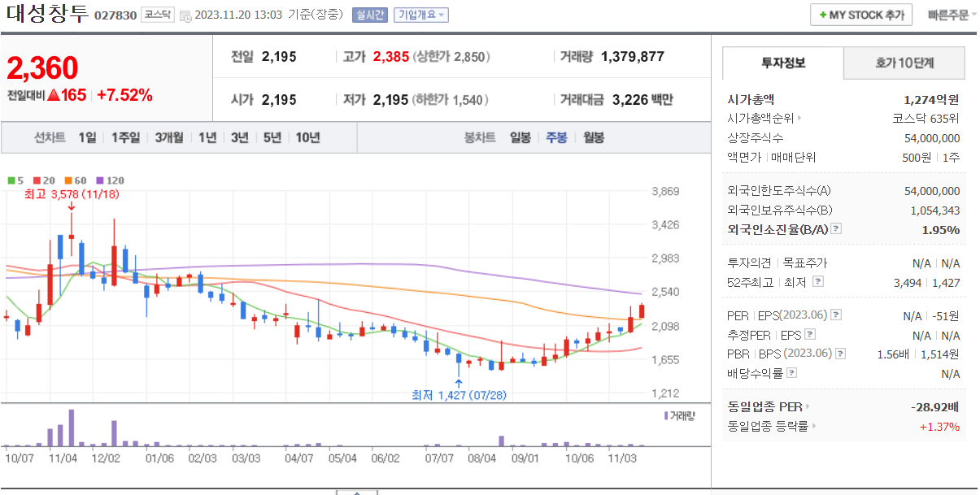Screen dimensions: 980x495
Task: Click the collapse handle below the volume chart
Action: tap(357, 492)
